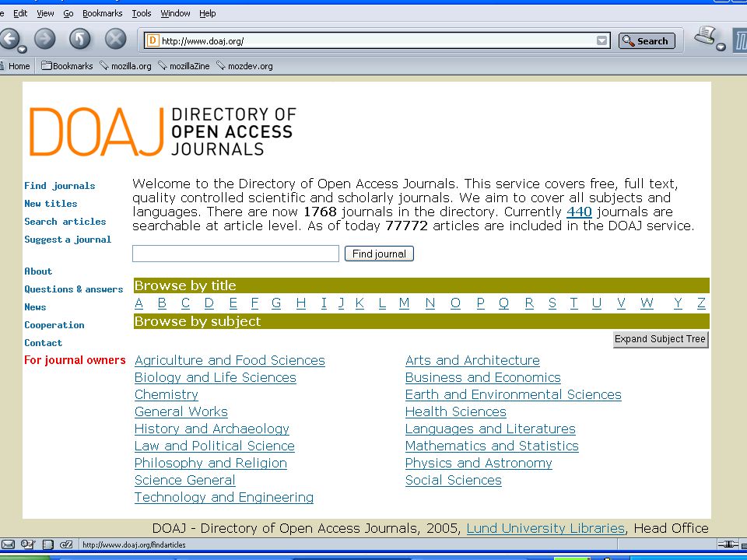Open Questions & answers sidebar link

73,289
